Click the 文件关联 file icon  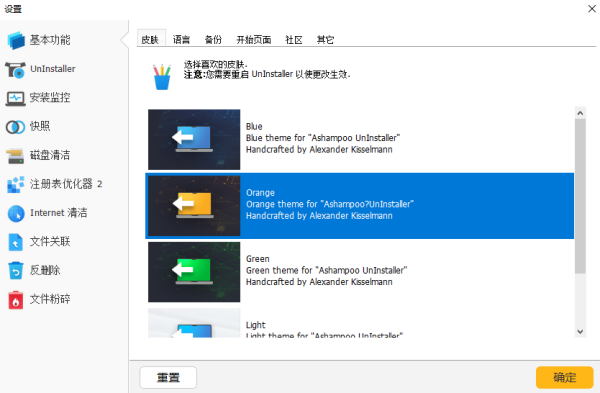[16, 242]
